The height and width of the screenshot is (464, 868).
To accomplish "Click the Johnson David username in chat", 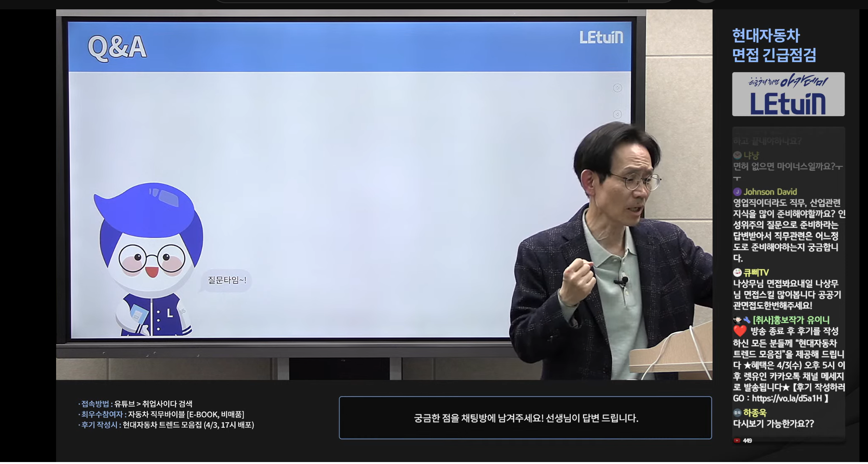I will 770,192.
